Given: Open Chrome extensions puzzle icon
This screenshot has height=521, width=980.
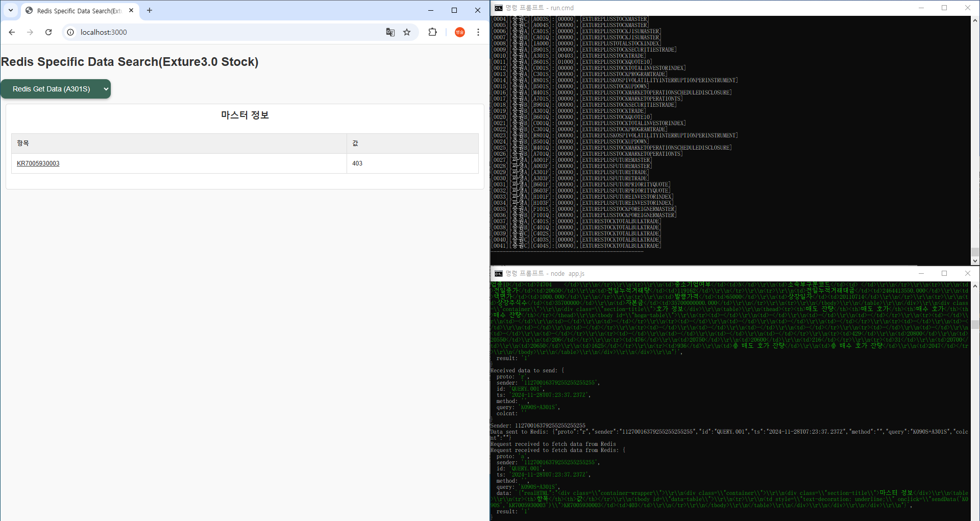Looking at the screenshot, I should pyautogui.click(x=433, y=32).
